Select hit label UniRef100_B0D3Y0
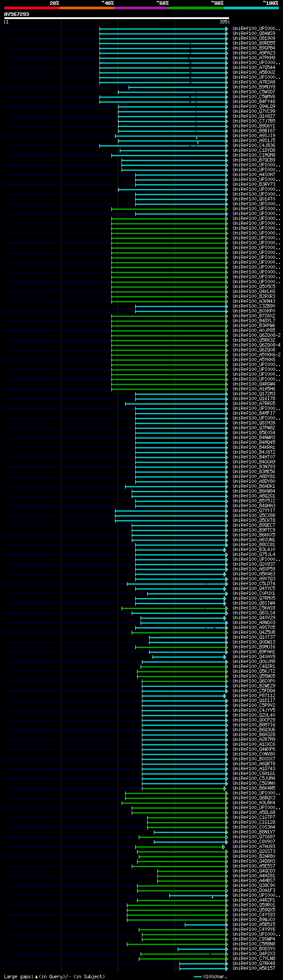283x980 pixels. point(254,949)
